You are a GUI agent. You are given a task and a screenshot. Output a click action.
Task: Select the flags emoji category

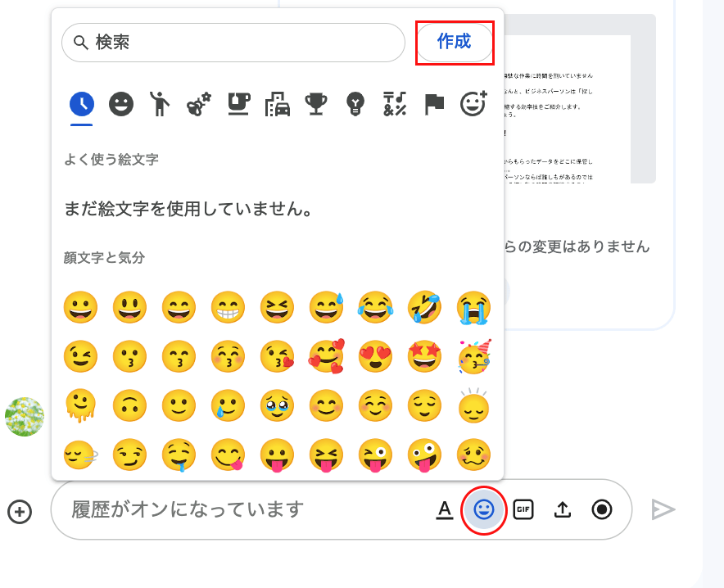pyautogui.click(x=434, y=104)
